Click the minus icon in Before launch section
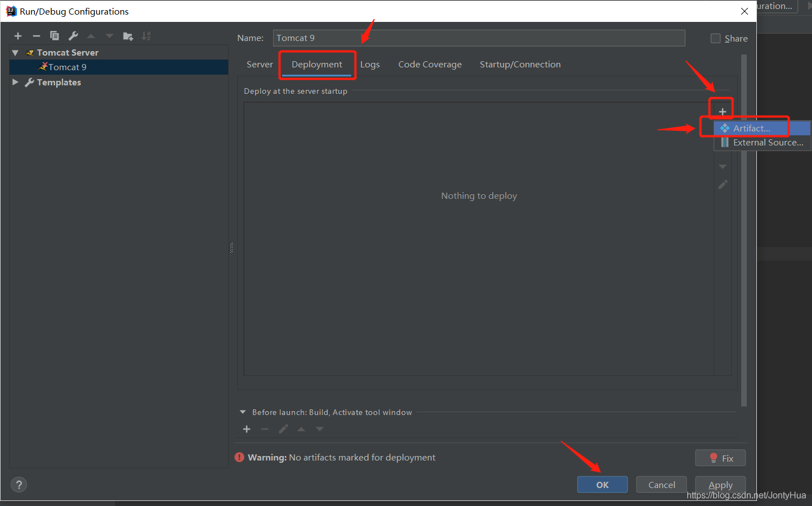The image size is (812, 506). 265,428
